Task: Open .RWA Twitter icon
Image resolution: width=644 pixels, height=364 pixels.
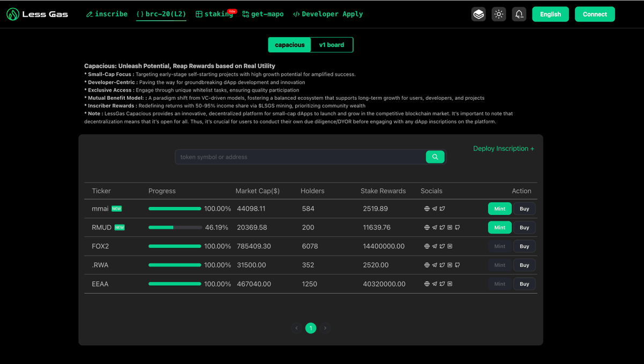Action: click(442, 265)
